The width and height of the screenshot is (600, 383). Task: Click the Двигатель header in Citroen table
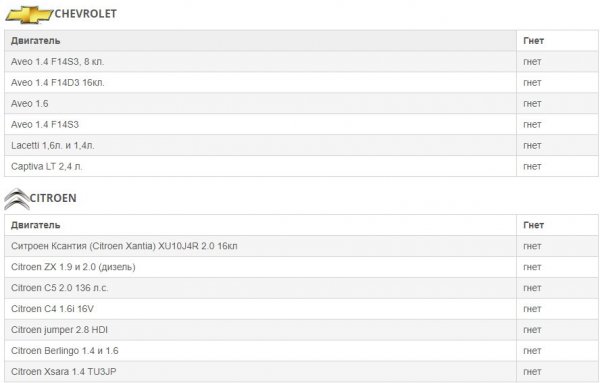pyautogui.click(x=35, y=225)
